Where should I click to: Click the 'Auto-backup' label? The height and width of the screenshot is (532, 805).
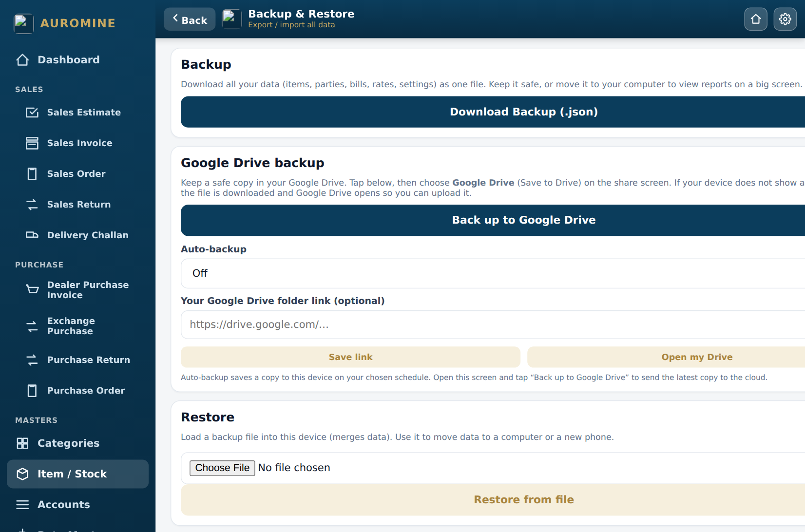click(x=213, y=249)
